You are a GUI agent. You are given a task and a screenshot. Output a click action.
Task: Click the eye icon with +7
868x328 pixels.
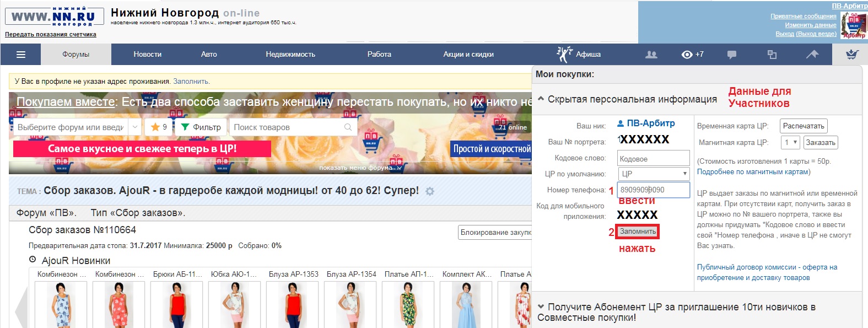click(692, 55)
